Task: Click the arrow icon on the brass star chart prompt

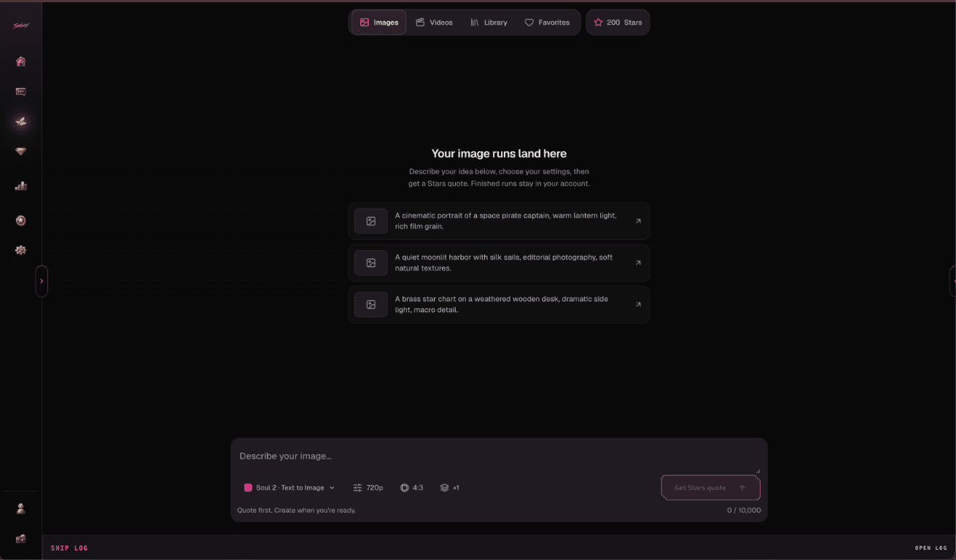Action: click(638, 304)
